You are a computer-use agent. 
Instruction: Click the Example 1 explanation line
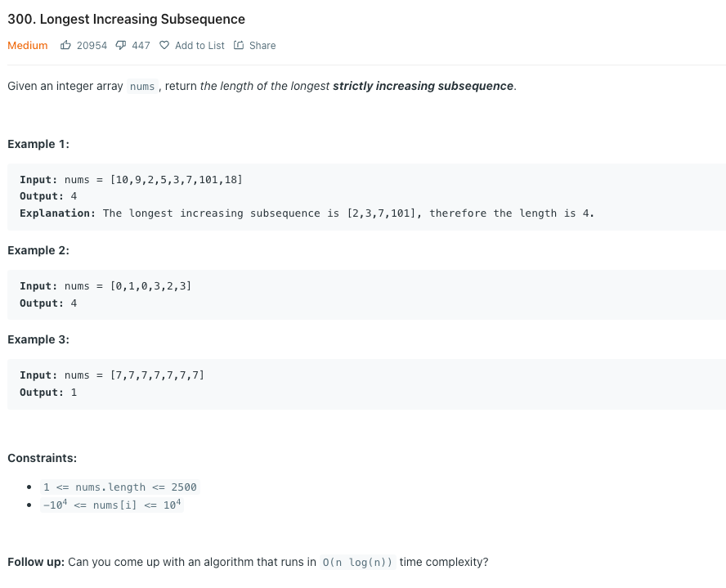(x=307, y=213)
